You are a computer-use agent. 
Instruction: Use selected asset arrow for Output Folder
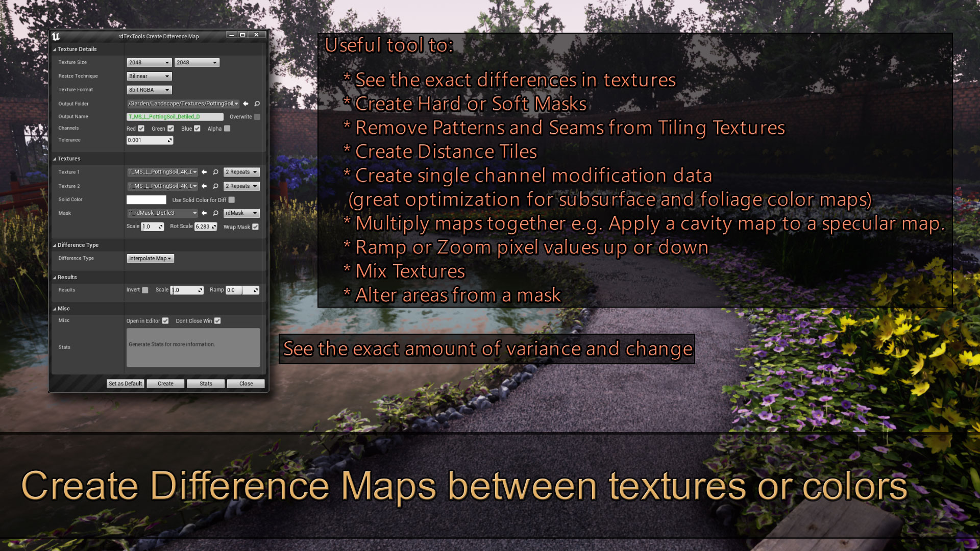[246, 104]
